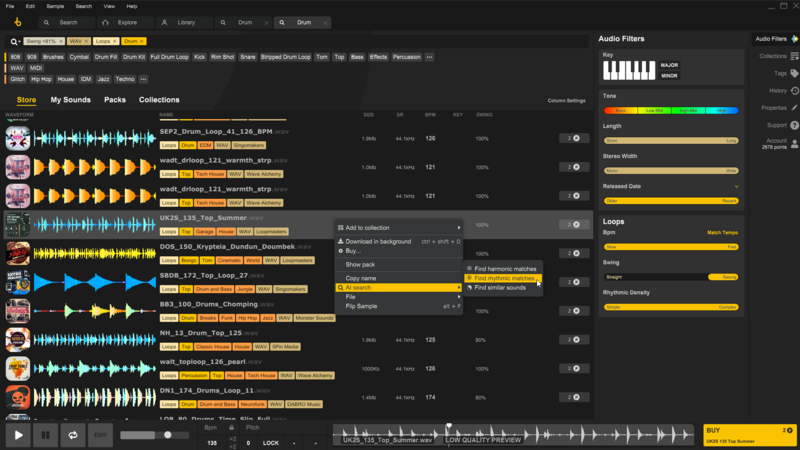Click pack thumbnail of NH_13_Drum_Top_125
The image size is (800, 450).
coord(18,340)
